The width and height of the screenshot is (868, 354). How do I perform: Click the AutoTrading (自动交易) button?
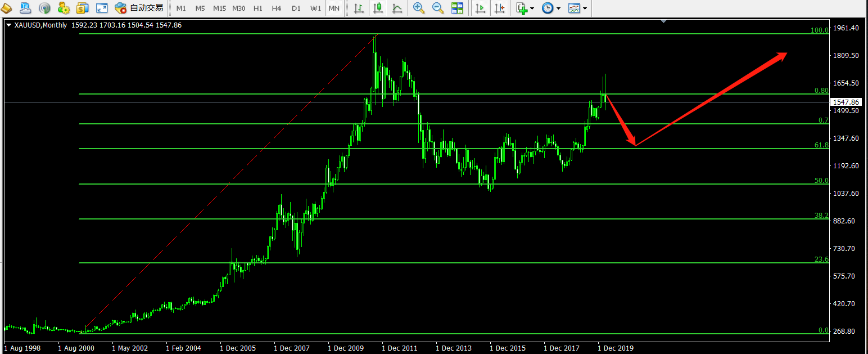[x=139, y=8]
